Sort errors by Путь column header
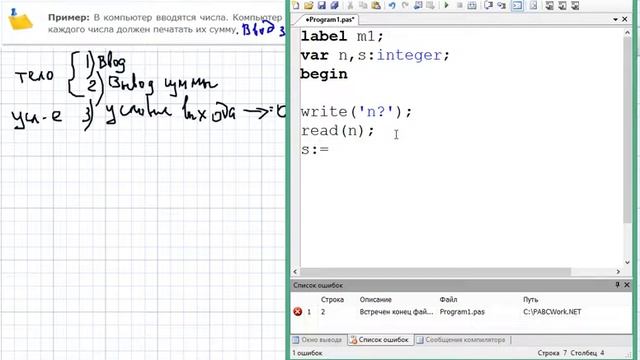This screenshot has height=360, width=640. (x=530, y=299)
